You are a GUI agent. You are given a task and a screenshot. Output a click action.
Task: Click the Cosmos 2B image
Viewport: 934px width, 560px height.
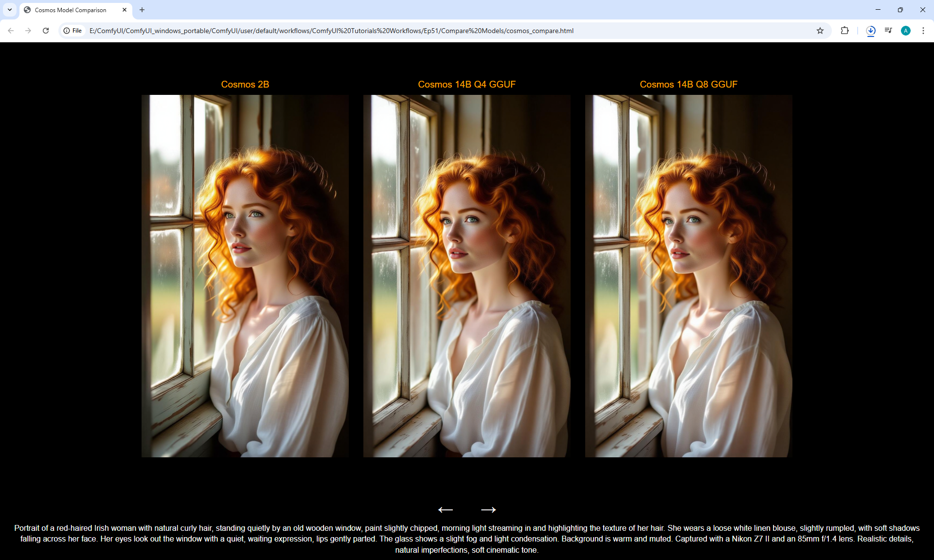tap(245, 276)
